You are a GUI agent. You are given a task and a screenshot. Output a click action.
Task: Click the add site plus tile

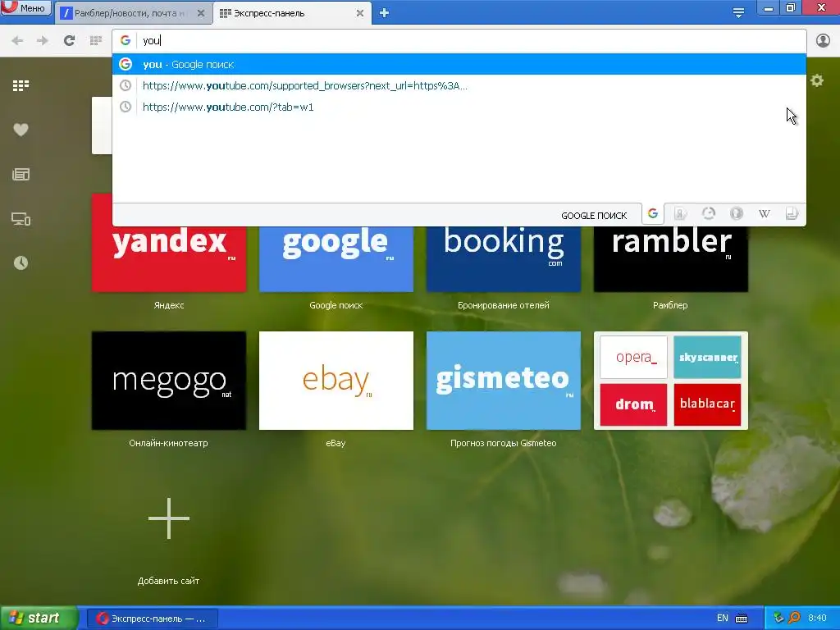click(x=169, y=518)
